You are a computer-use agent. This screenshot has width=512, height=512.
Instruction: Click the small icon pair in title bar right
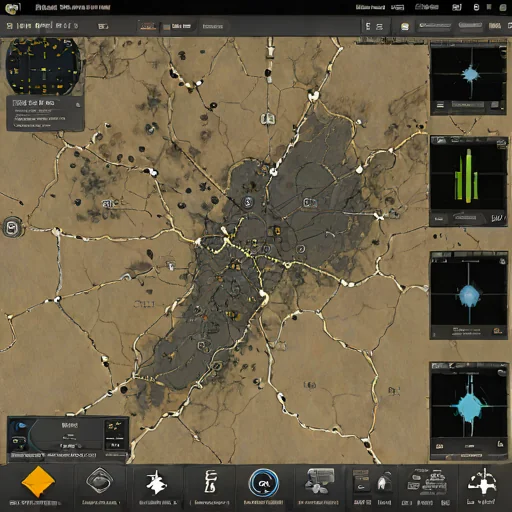[x=457, y=7]
